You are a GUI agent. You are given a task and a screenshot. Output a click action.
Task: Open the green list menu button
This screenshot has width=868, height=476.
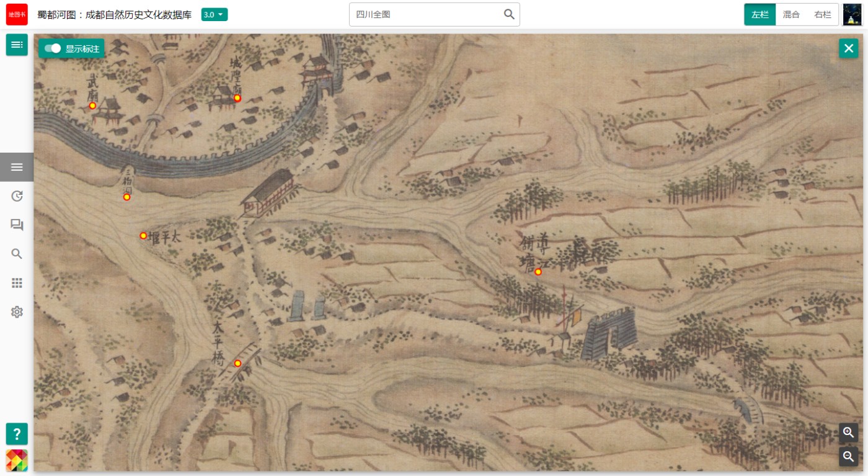point(17,45)
